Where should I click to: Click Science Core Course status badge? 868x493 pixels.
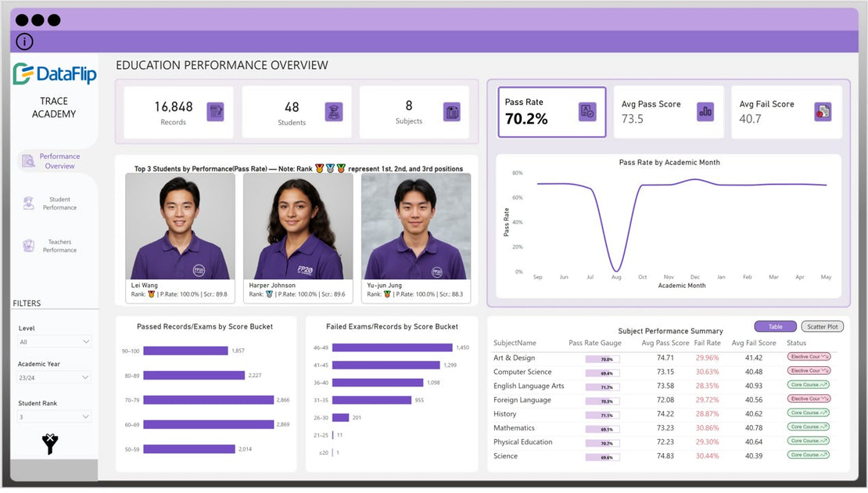(809, 455)
